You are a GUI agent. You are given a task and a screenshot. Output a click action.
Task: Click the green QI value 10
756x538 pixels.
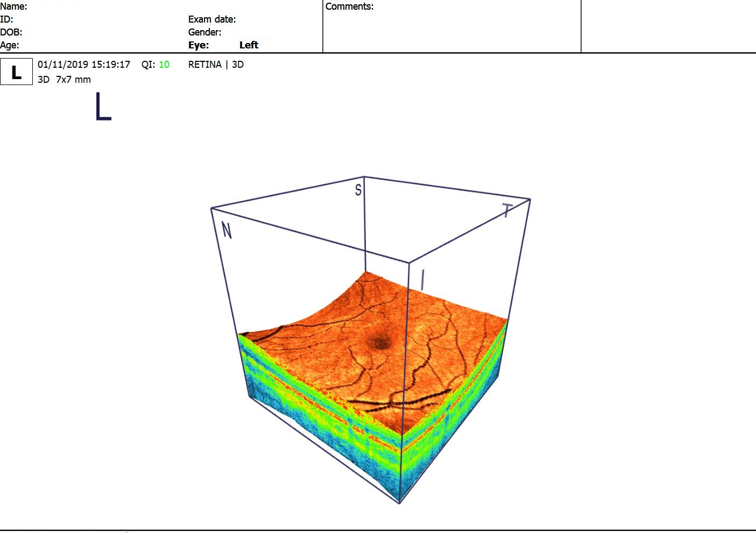164,65
